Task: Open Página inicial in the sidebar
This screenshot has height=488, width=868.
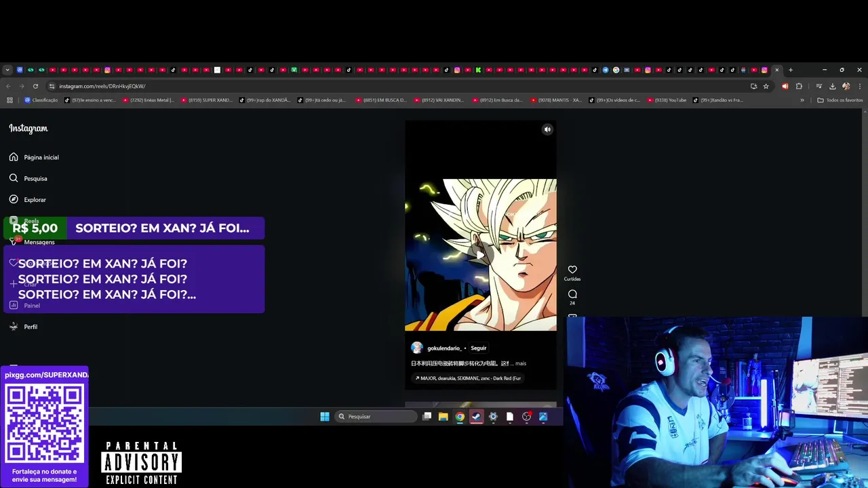Action: tap(34, 157)
